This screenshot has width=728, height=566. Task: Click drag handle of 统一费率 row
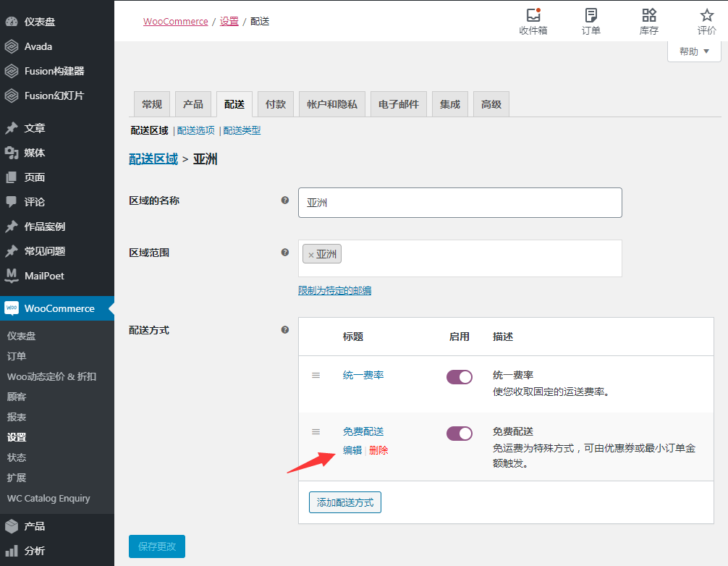point(316,375)
